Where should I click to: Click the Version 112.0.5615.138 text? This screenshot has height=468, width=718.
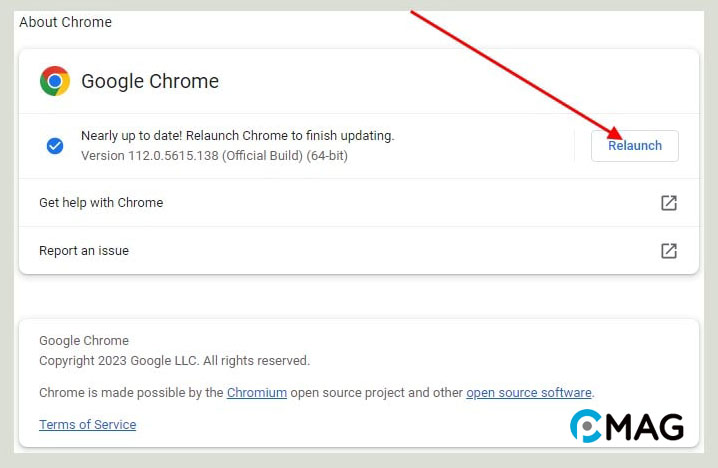point(214,156)
